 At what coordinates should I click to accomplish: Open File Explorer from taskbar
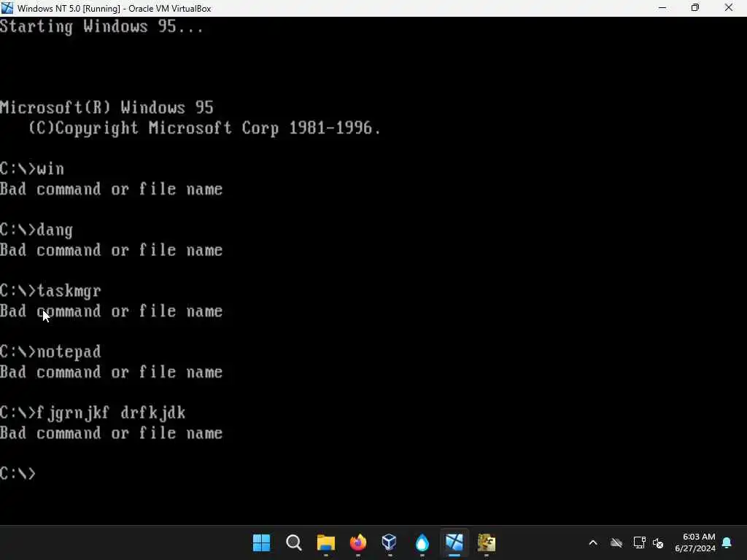click(x=326, y=542)
